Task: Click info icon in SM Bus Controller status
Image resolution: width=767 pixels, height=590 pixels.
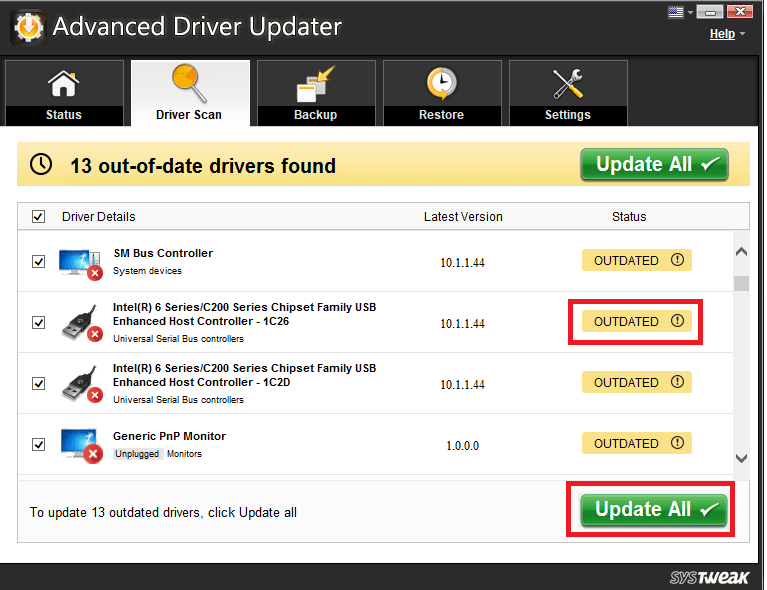Action: [677, 260]
